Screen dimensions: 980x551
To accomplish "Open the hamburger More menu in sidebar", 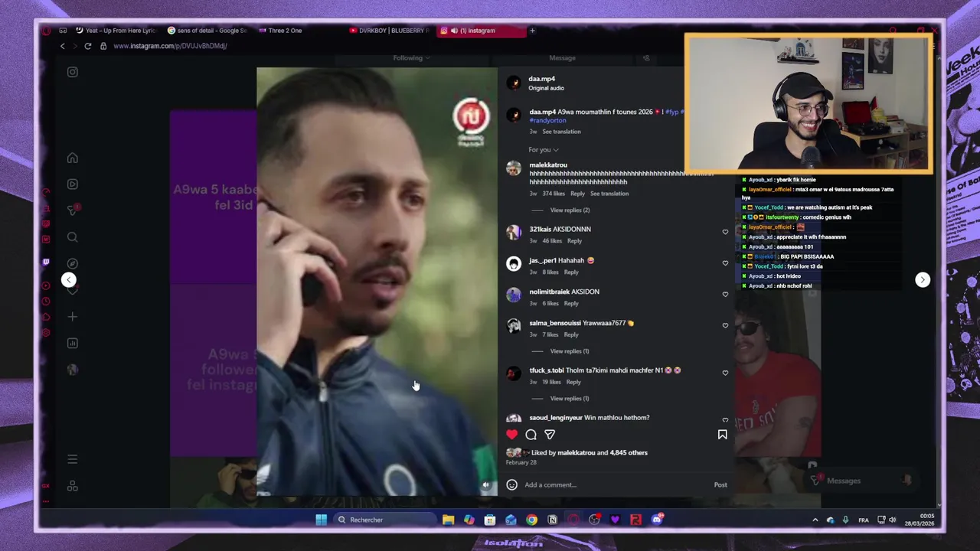I will click(x=73, y=459).
